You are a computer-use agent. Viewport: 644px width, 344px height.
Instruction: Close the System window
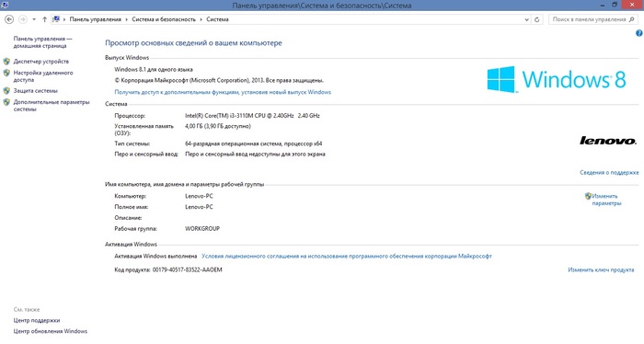coord(633,5)
